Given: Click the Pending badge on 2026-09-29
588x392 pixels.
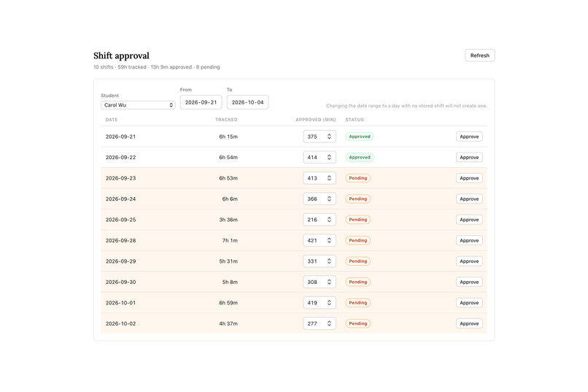Looking at the screenshot, I should [357, 261].
